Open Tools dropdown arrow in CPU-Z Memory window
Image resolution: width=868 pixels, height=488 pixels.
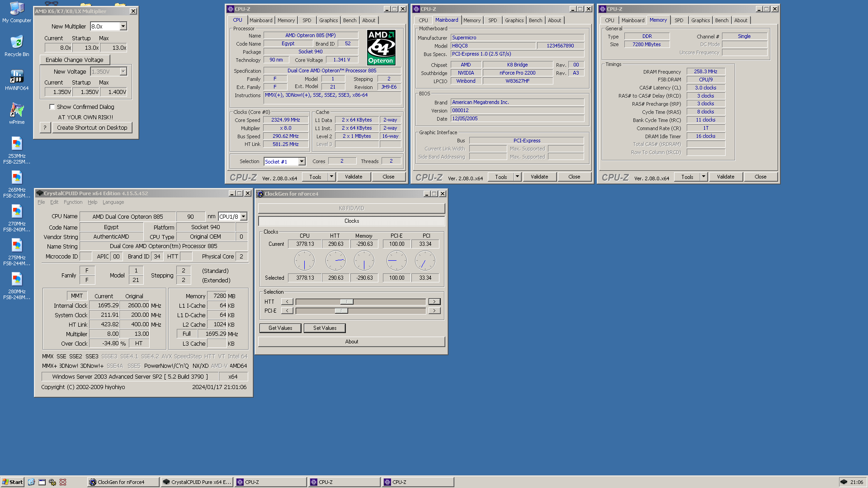click(703, 177)
